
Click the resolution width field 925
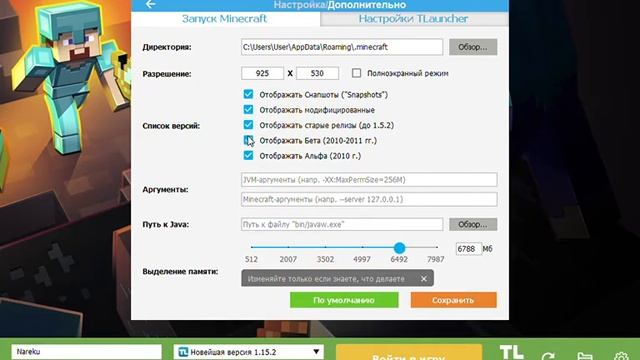tap(262, 73)
